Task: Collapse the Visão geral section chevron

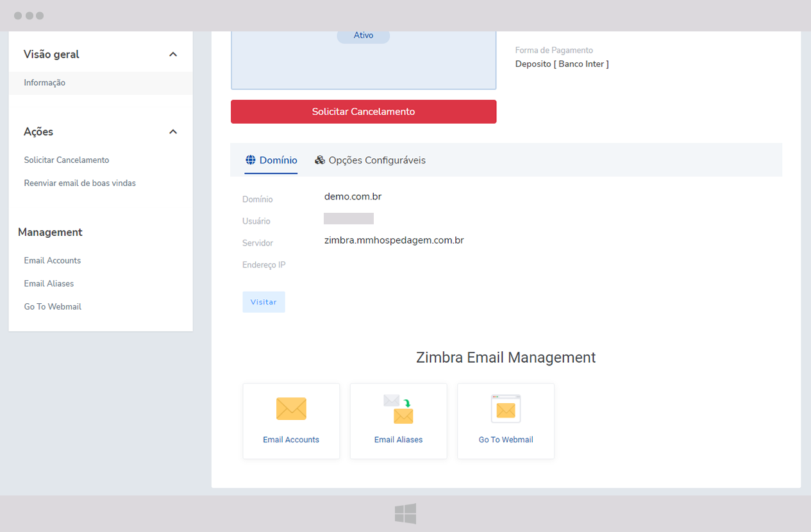Action: coord(172,54)
